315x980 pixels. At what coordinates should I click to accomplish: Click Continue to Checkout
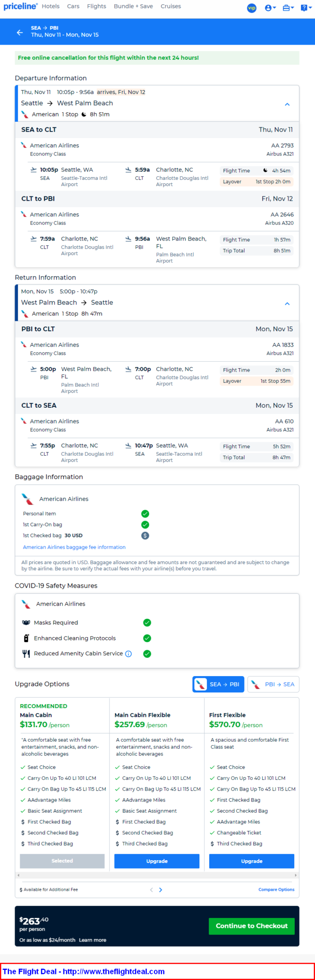coord(252,926)
